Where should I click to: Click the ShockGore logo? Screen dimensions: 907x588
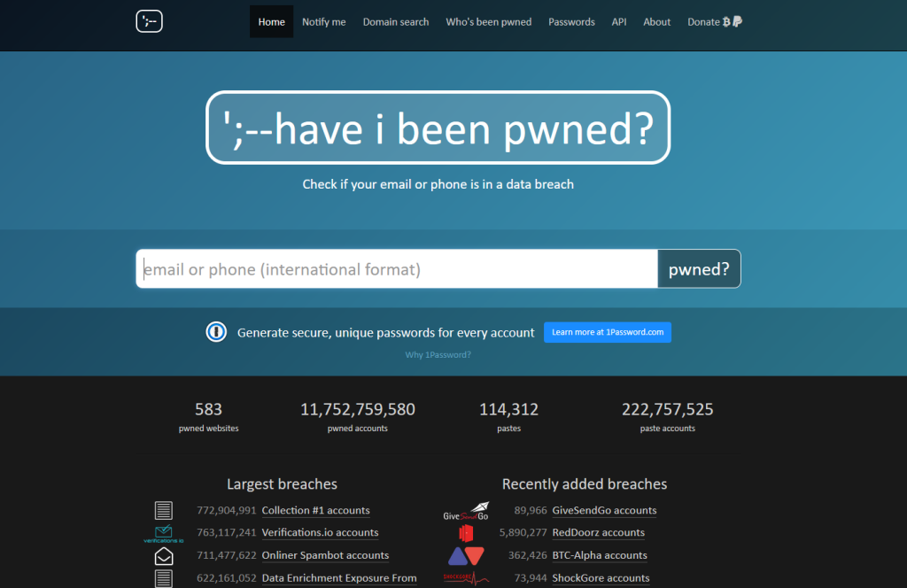(466, 578)
